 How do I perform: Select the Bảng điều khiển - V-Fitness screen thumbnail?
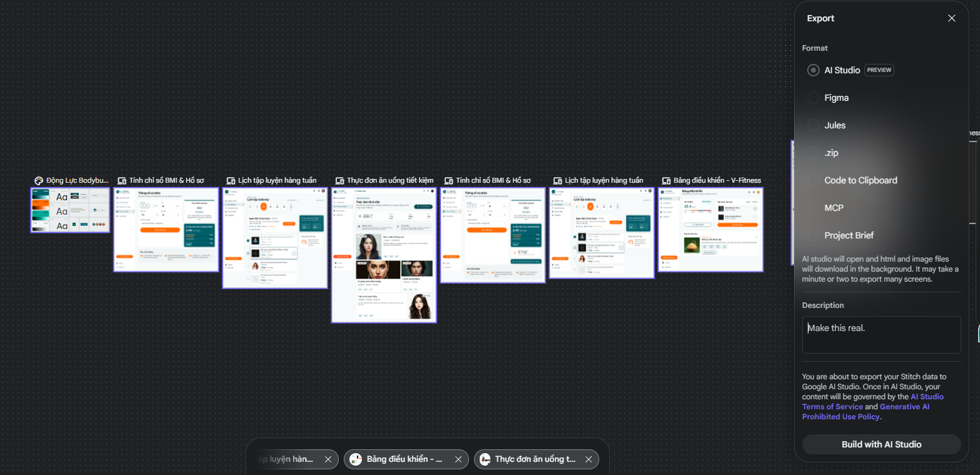[711, 230]
